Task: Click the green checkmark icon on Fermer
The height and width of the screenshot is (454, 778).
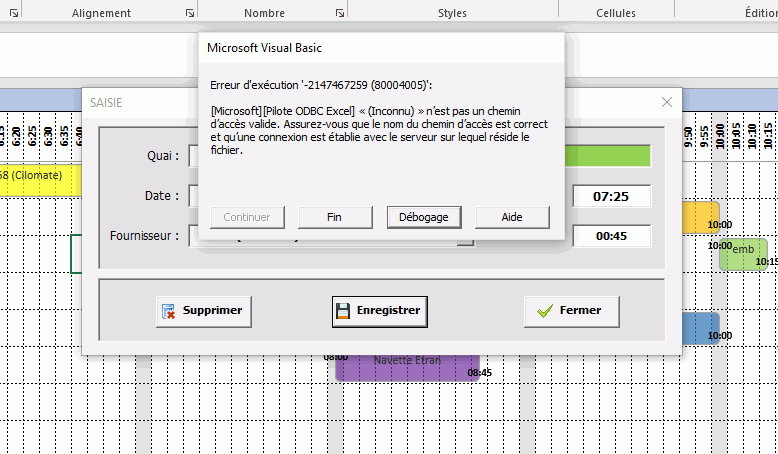Action: pyautogui.click(x=544, y=311)
